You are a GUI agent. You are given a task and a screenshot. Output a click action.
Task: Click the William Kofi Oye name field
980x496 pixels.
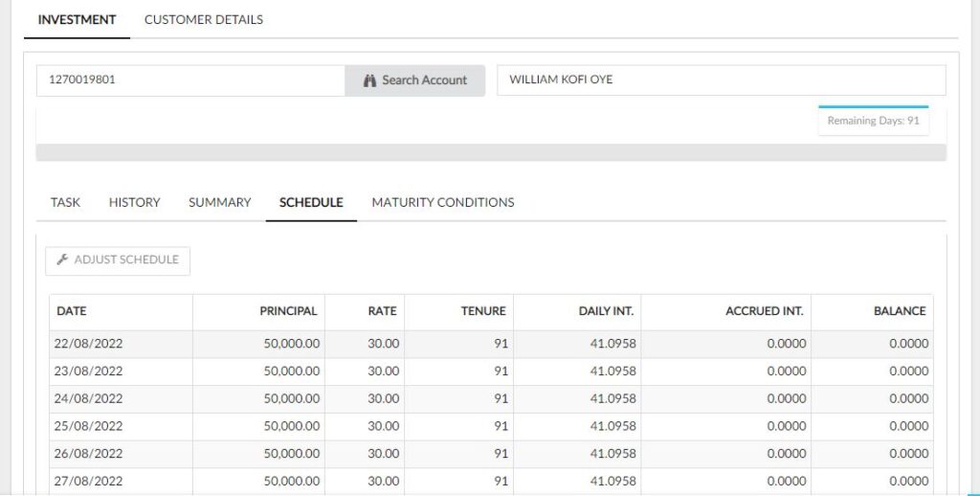[720, 80]
